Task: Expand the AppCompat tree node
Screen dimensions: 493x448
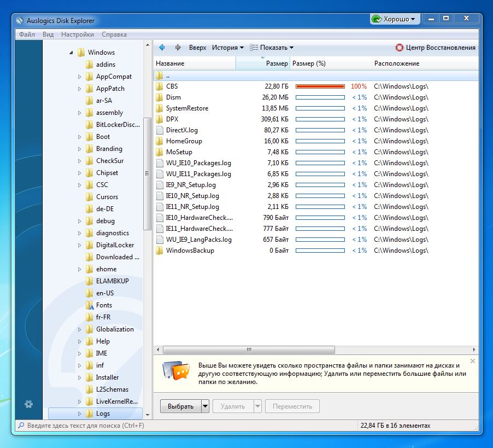Action: tap(79, 77)
